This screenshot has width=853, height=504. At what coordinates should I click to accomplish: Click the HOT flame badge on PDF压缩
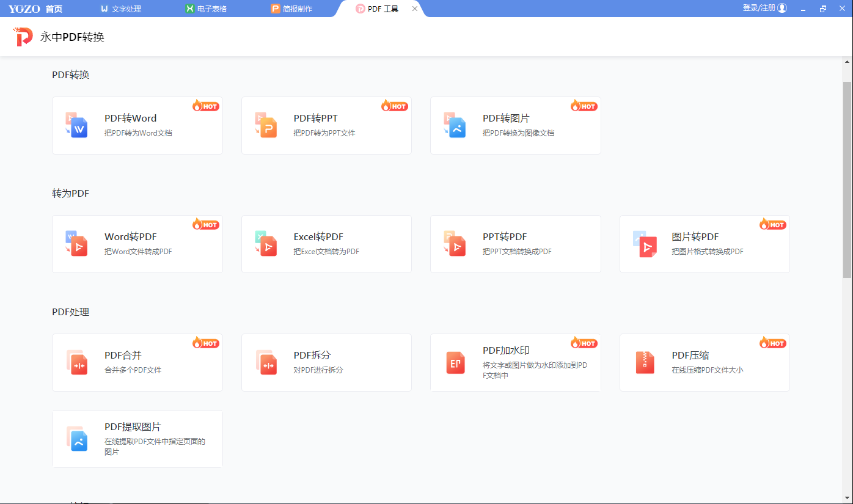point(773,343)
